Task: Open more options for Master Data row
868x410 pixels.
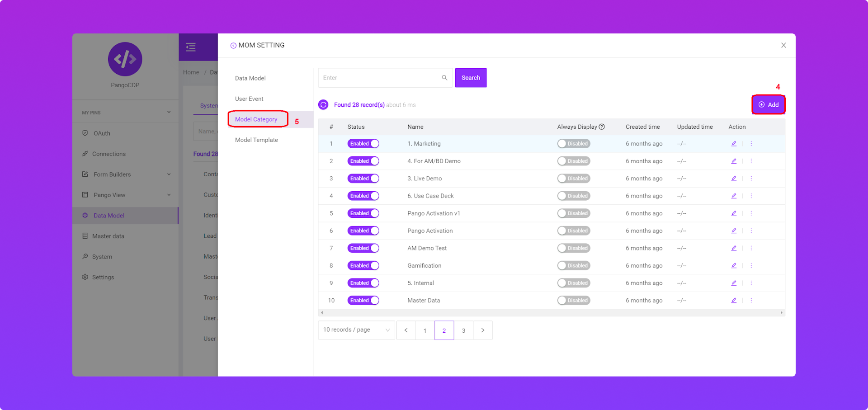Action: pyautogui.click(x=751, y=301)
